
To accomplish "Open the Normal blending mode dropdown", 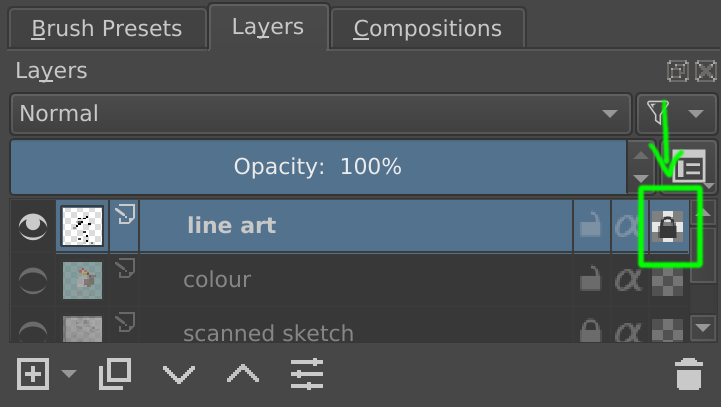I will click(x=320, y=114).
